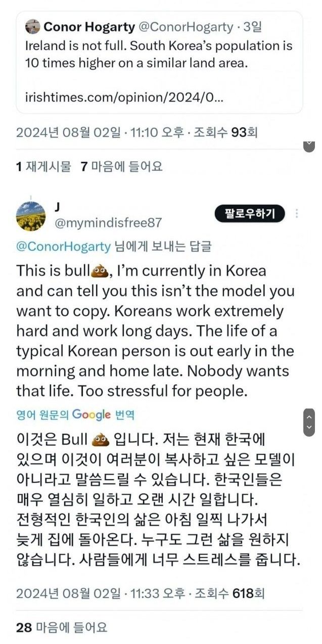Open J's tulip field profile picture
The image size is (322, 644).
(x=31, y=215)
